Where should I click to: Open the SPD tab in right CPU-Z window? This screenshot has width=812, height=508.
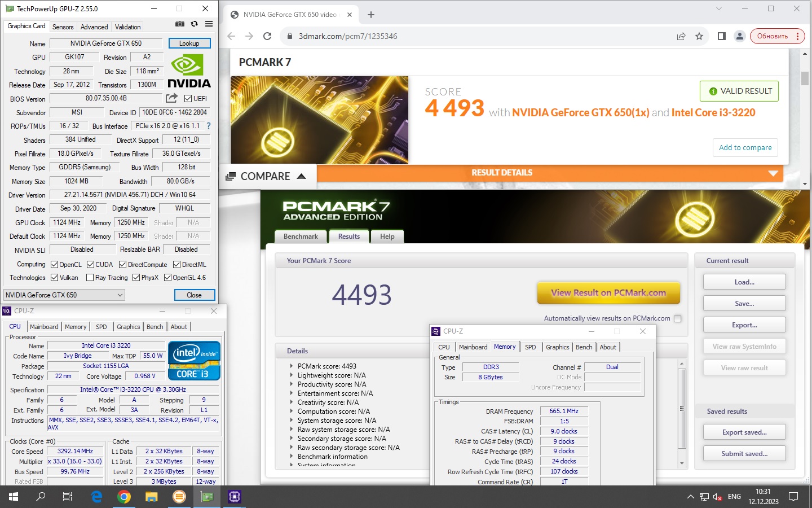click(x=531, y=347)
